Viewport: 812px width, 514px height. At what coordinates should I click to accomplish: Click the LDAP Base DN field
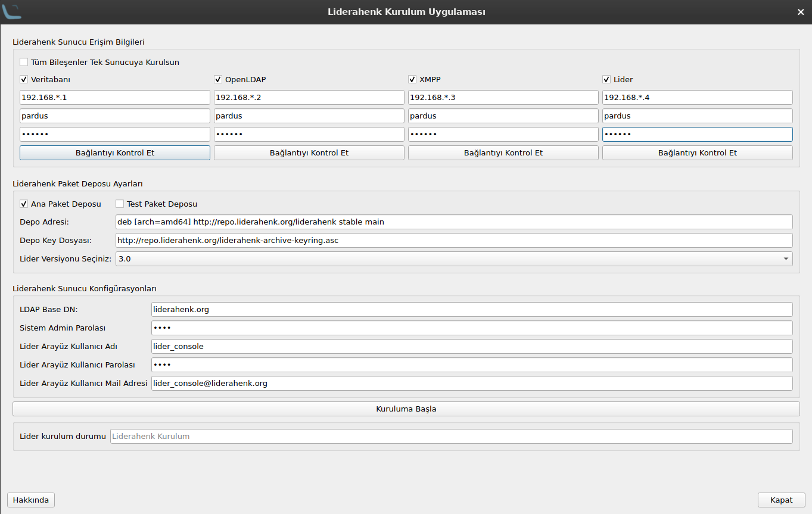point(472,310)
